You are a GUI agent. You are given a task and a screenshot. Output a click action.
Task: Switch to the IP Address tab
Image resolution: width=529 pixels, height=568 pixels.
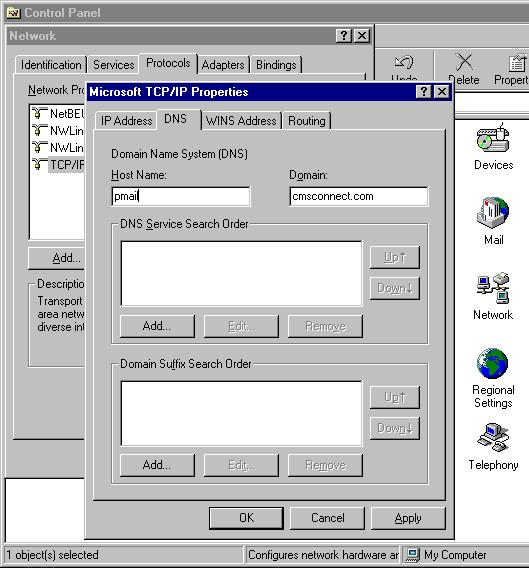tap(126, 121)
